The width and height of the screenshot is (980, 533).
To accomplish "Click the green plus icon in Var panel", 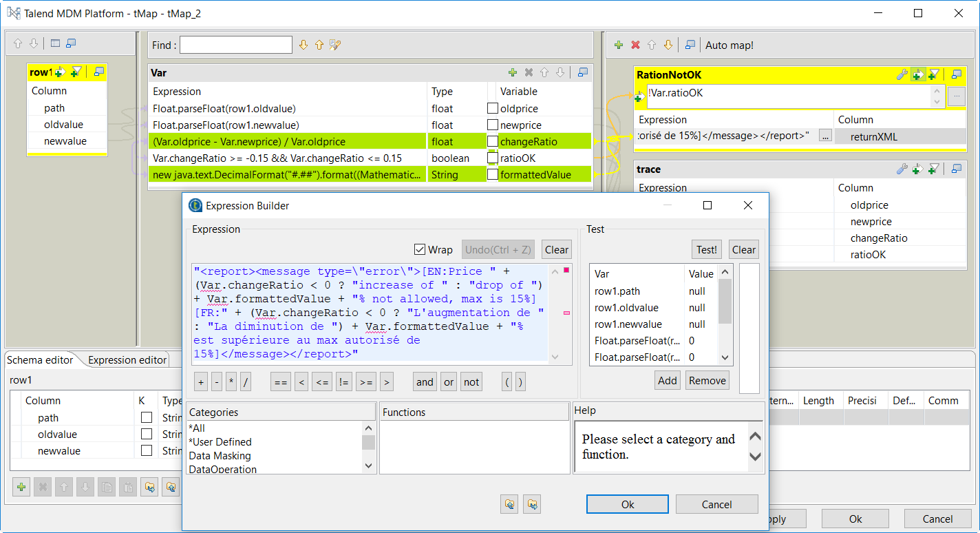I will tap(512, 72).
